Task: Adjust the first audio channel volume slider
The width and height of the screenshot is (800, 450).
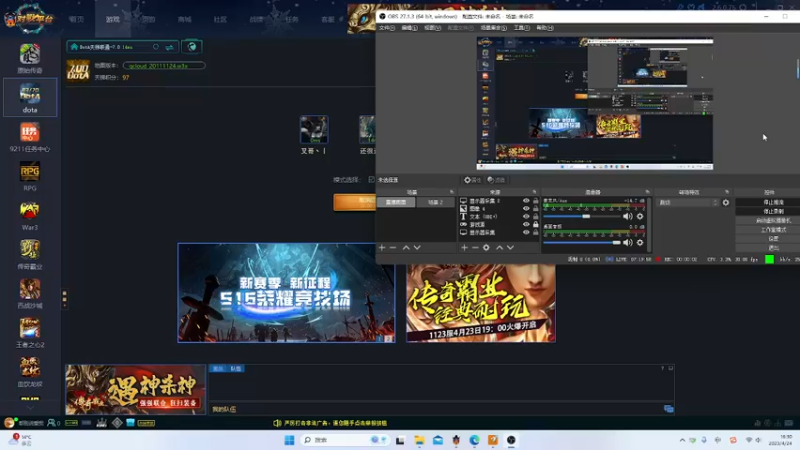Action: pyautogui.click(x=582, y=216)
